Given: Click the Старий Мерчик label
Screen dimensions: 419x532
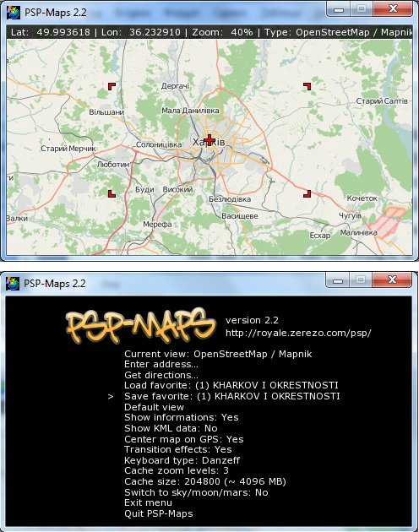Looking at the screenshot, I should [x=68, y=149].
